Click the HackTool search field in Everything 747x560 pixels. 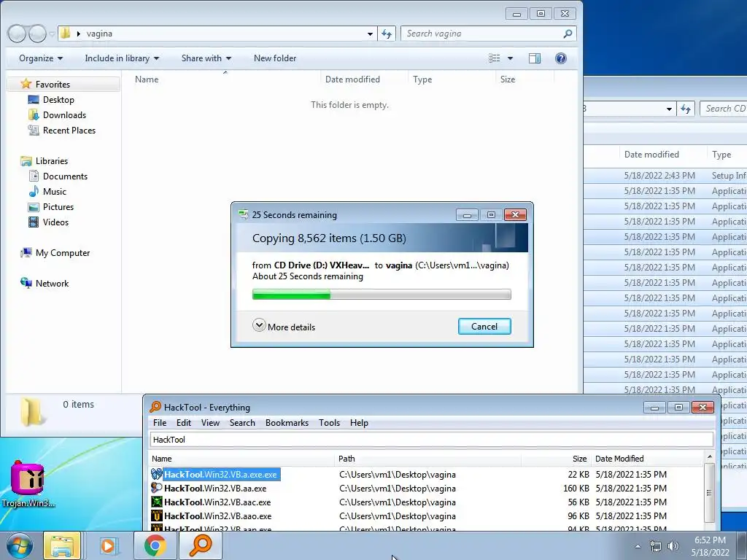click(432, 440)
